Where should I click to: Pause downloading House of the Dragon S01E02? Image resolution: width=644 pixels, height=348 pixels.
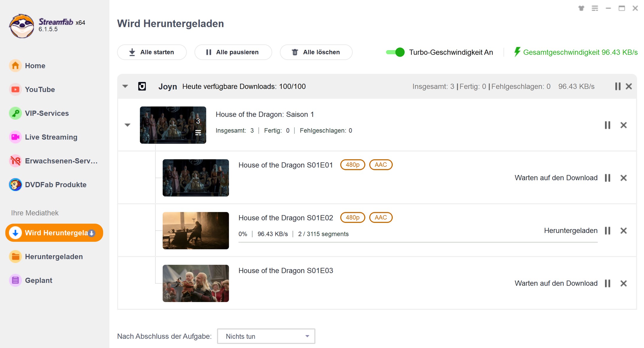pyautogui.click(x=608, y=231)
